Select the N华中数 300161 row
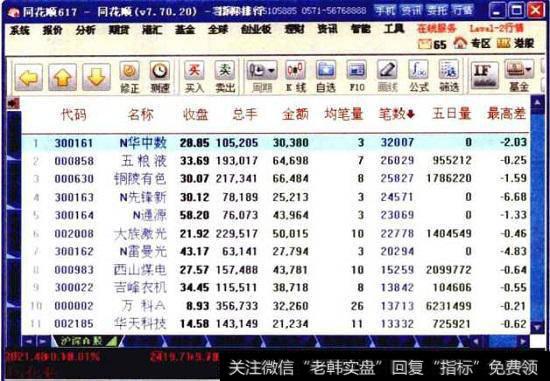The width and height of the screenshot is (550, 381). [x=276, y=143]
